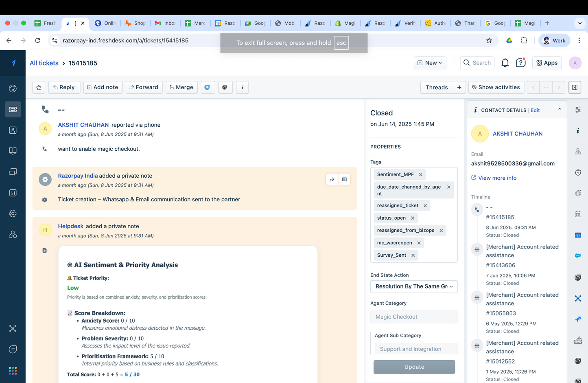
Task: Open the dashboard icon in left sidebar
Action: 13,88
